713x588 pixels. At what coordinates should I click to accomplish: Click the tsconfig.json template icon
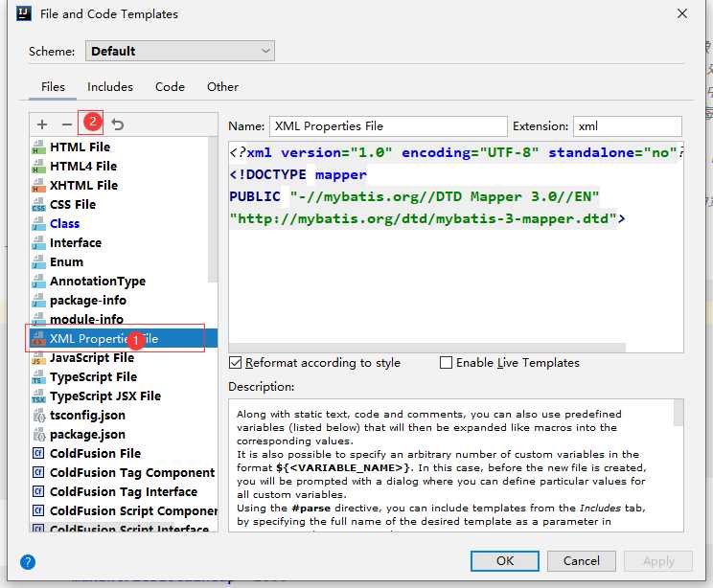38,416
